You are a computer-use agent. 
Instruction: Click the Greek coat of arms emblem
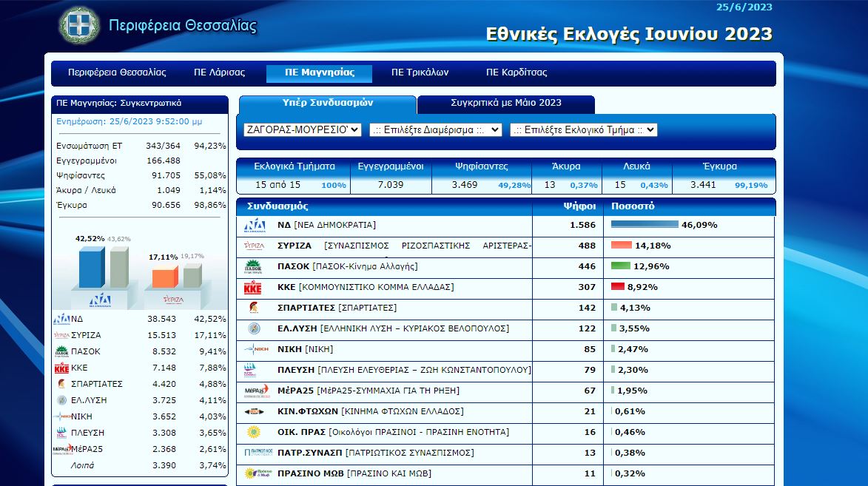point(80,25)
